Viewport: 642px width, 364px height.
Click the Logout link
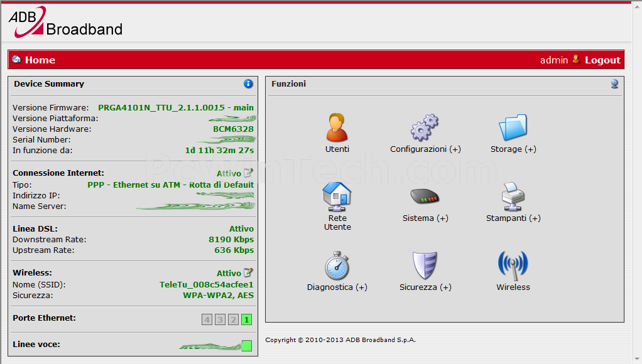(602, 60)
